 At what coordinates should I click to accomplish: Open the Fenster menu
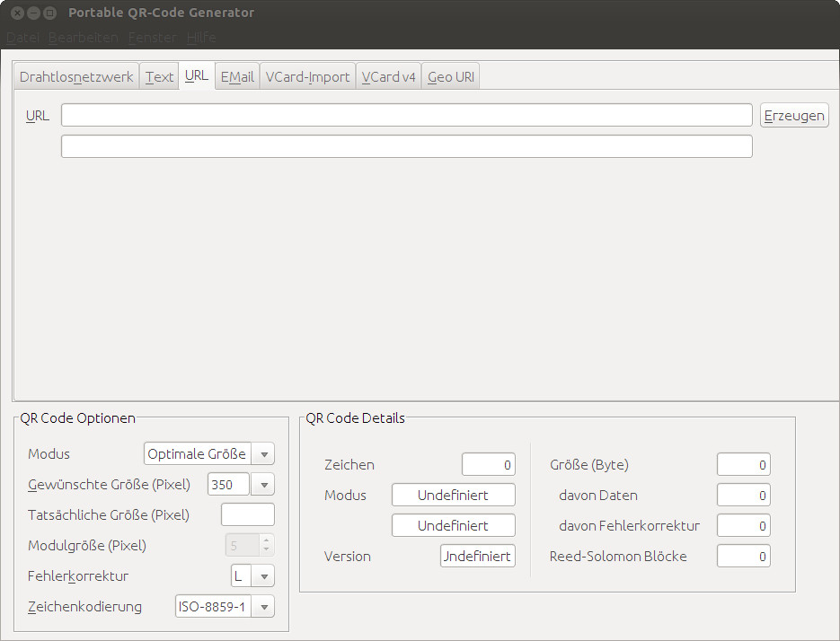click(x=152, y=38)
